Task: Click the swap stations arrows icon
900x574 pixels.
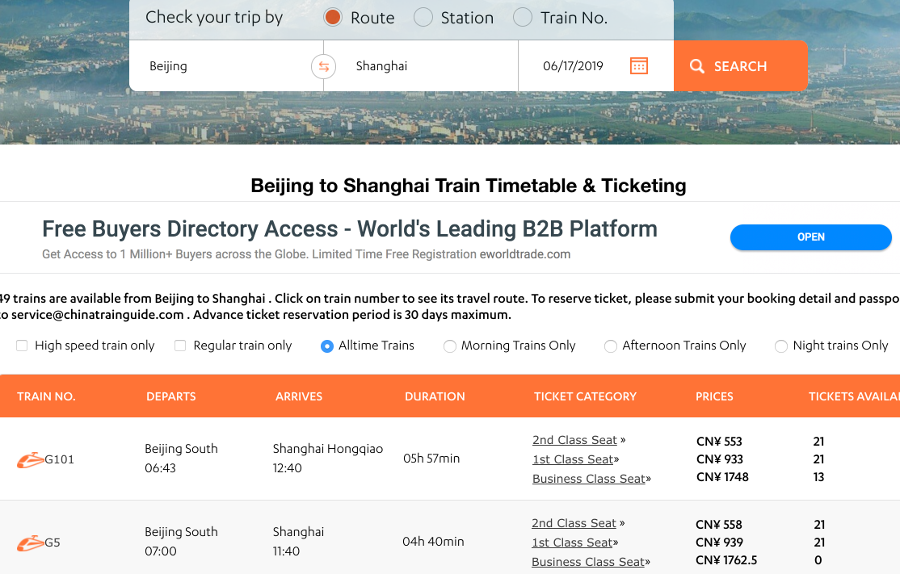Action: [324, 67]
